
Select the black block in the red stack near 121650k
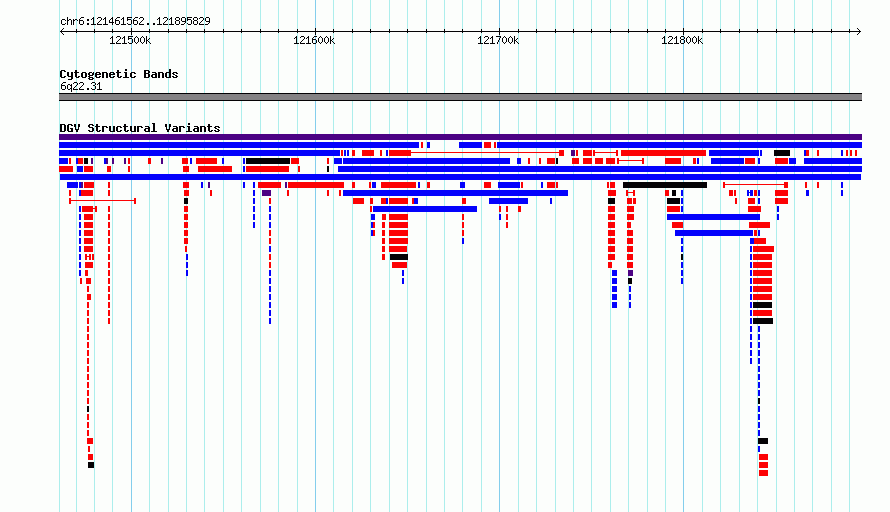point(399,257)
